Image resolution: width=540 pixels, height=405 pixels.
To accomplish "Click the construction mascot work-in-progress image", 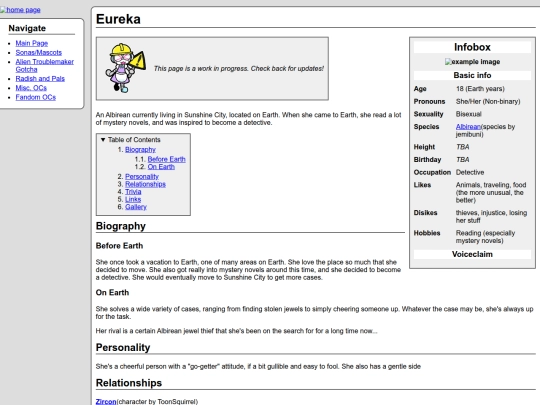I will tap(125, 68).
